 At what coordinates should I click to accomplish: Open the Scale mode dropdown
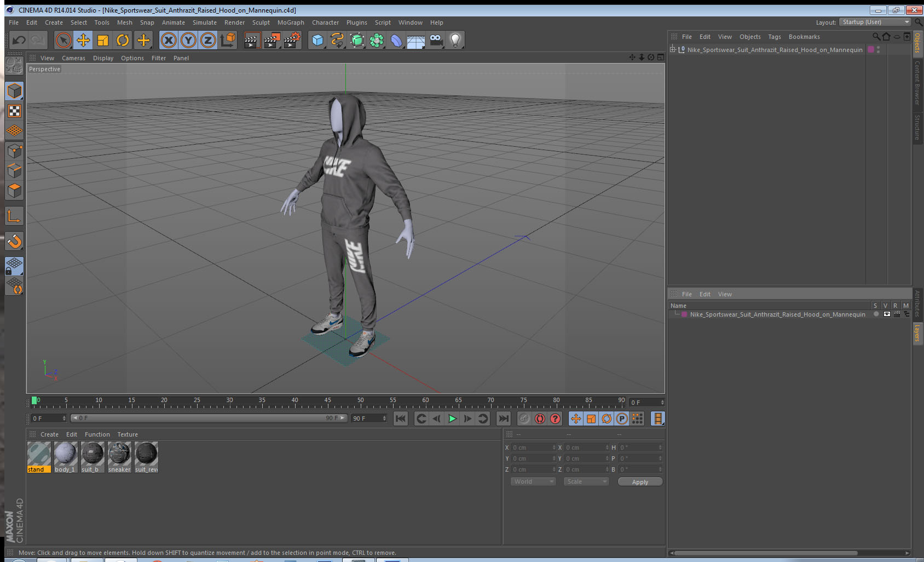586,481
